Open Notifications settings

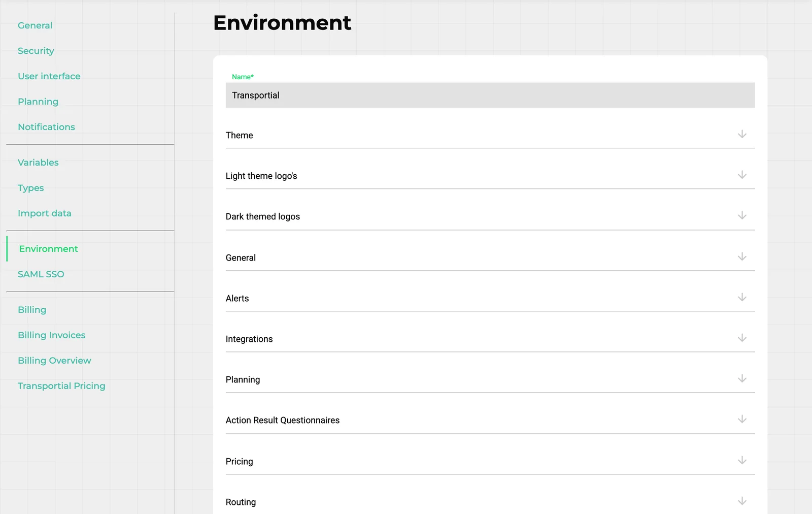(x=46, y=127)
